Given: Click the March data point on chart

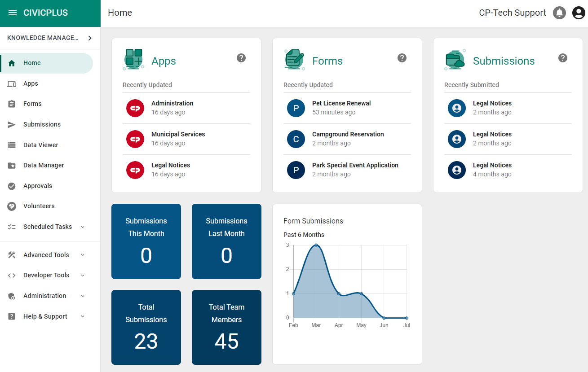Looking at the screenshot, I should pos(316,245).
